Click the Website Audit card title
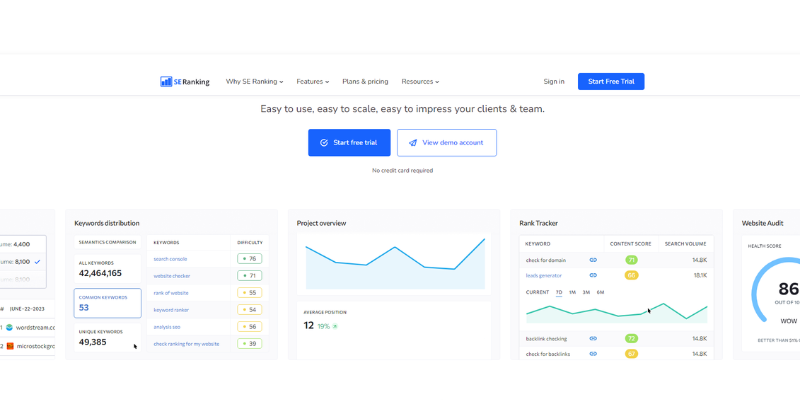 pos(762,223)
